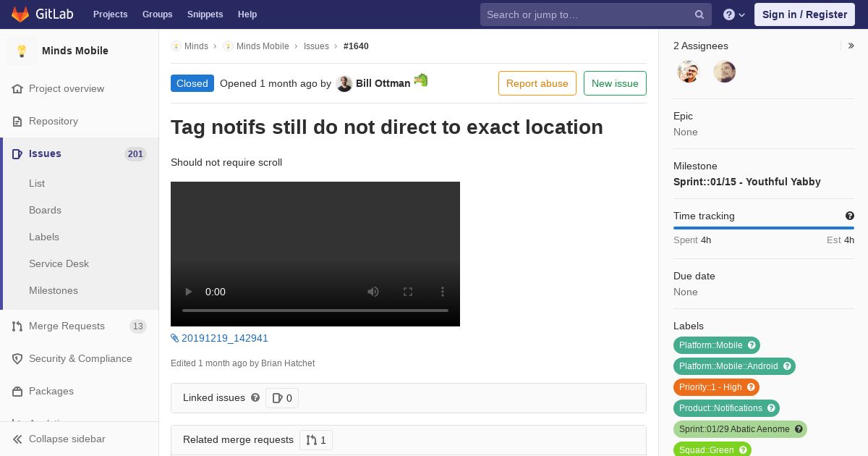Open the Projects menu
Image resolution: width=868 pixels, height=456 pixels.
point(110,14)
